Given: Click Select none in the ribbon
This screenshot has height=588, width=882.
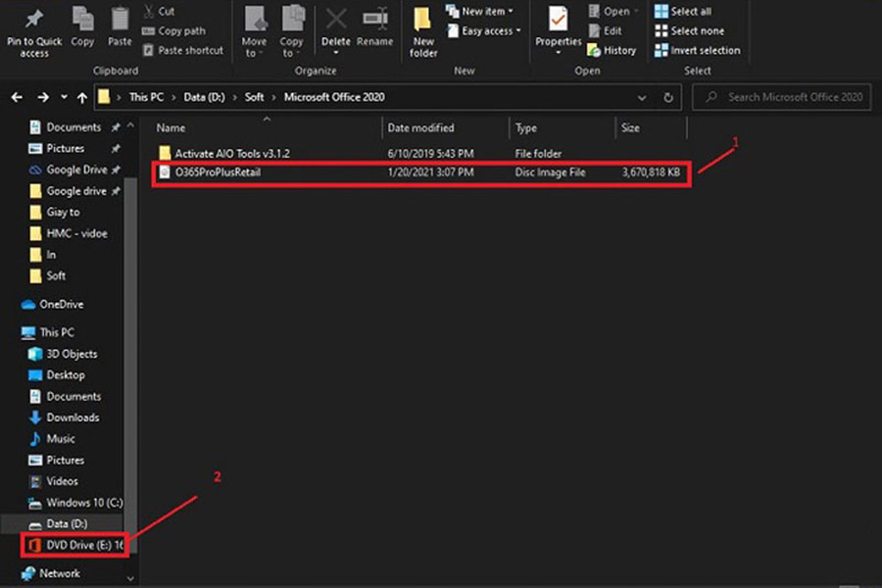Looking at the screenshot, I should 690,31.
